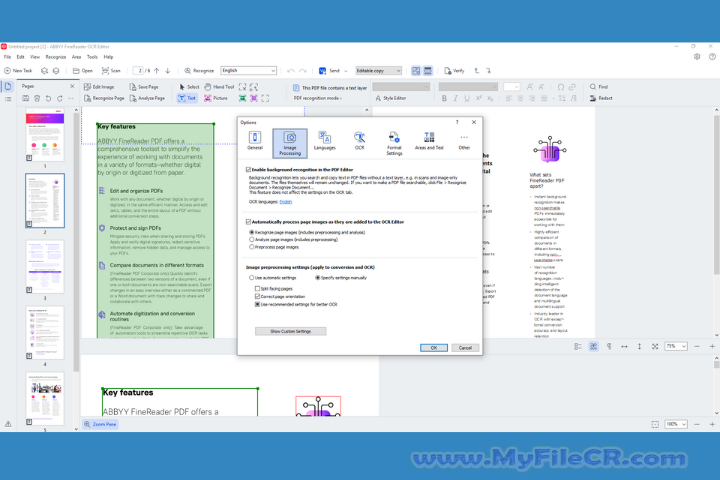Open the Help menu
Screen dimensions: 720x480
(x=108, y=57)
